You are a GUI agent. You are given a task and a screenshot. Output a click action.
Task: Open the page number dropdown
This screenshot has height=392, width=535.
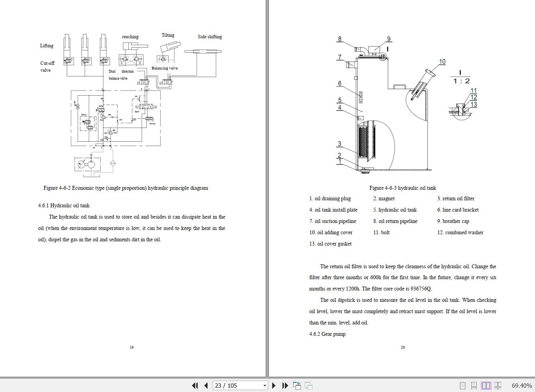coord(265,385)
